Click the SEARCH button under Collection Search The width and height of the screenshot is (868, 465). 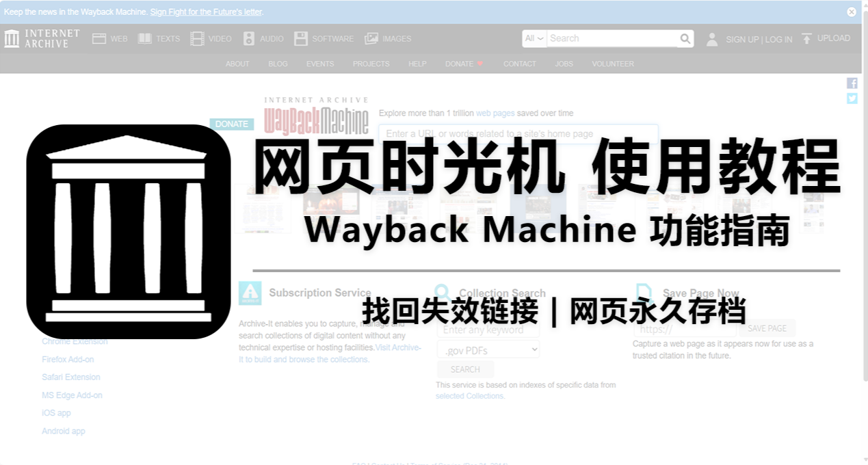[x=465, y=369]
